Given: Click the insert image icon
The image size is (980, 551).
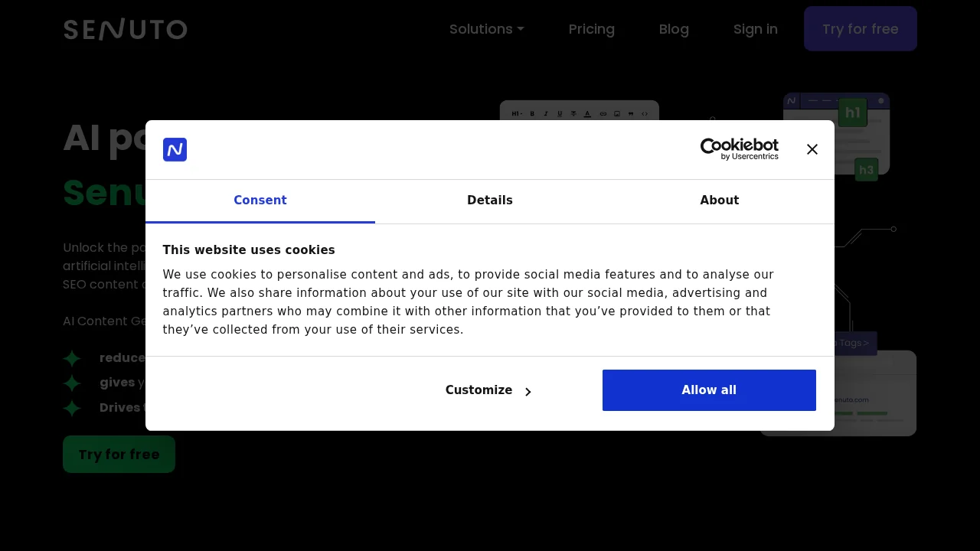Looking at the screenshot, I should pyautogui.click(x=617, y=113).
